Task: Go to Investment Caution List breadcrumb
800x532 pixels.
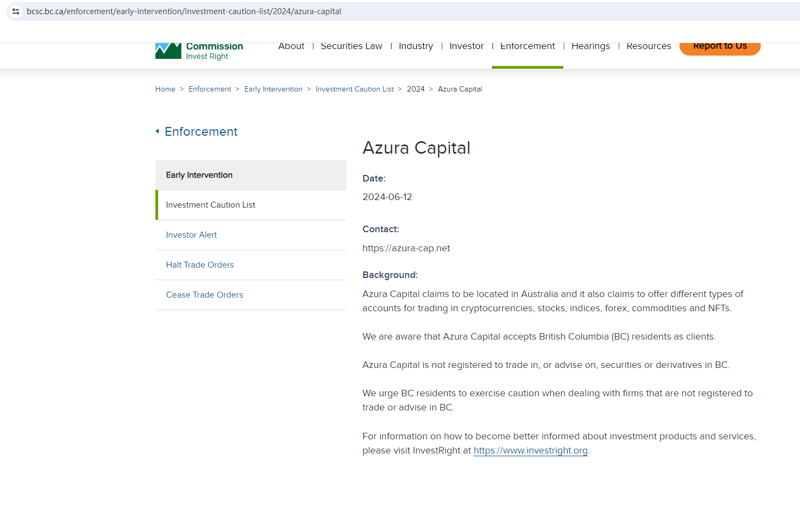Action: (354, 89)
